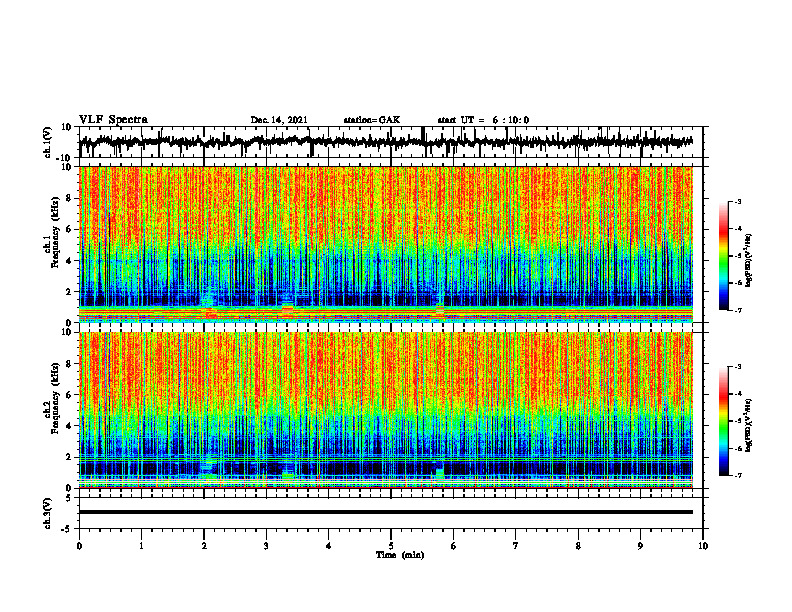Click the "ch.1(V)" waveform axis label

[x=48, y=142]
